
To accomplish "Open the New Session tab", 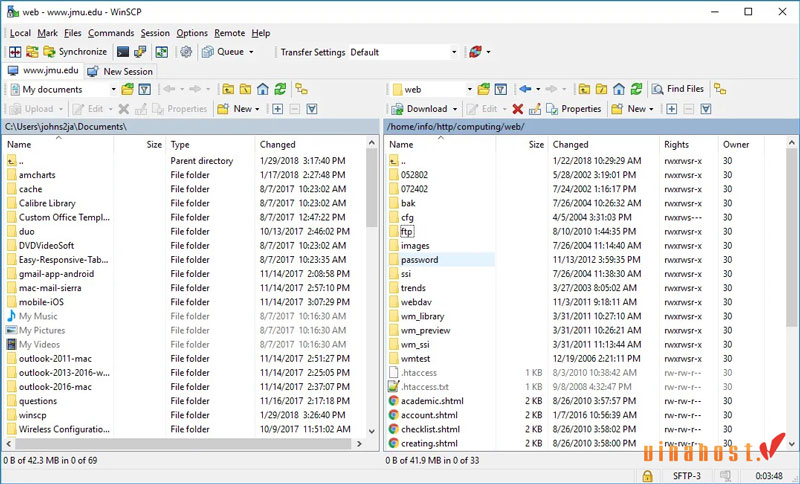I will pyautogui.click(x=120, y=71).
